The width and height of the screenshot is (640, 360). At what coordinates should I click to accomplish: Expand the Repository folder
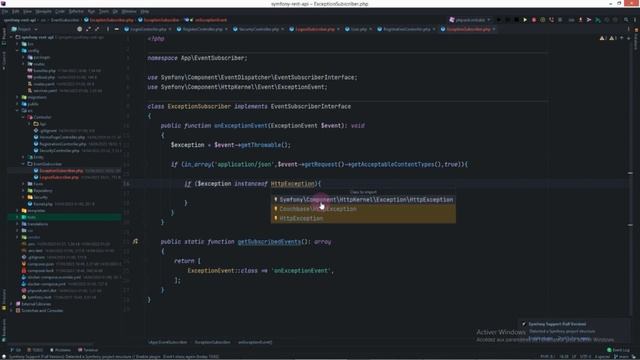pyautogui.click(x=24, y=191)
